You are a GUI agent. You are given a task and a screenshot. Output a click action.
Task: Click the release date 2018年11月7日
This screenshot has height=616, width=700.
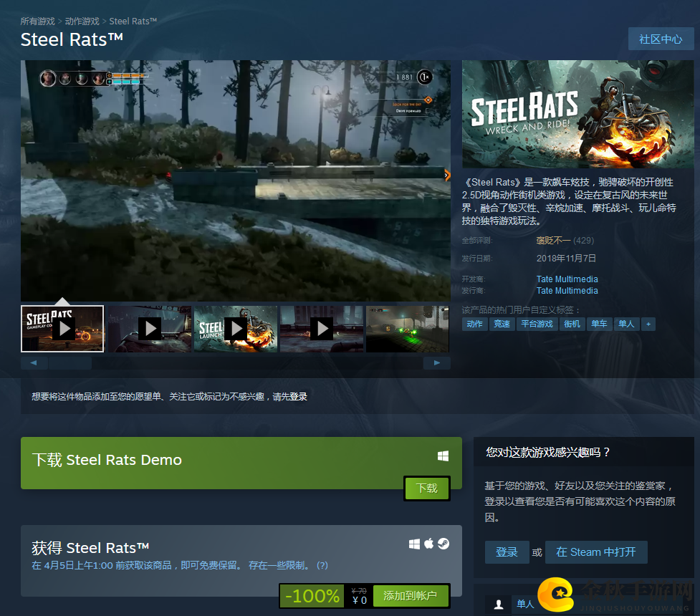566,259
